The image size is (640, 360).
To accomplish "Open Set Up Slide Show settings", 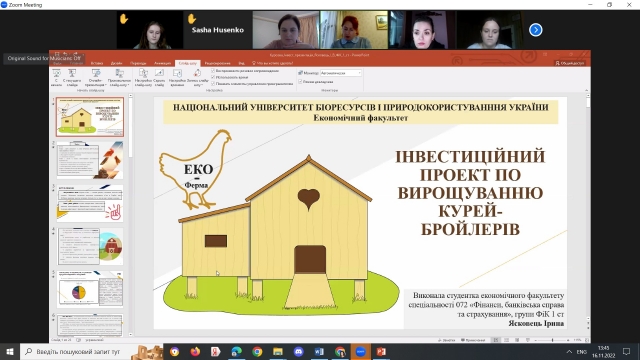I will pos(143,77).
